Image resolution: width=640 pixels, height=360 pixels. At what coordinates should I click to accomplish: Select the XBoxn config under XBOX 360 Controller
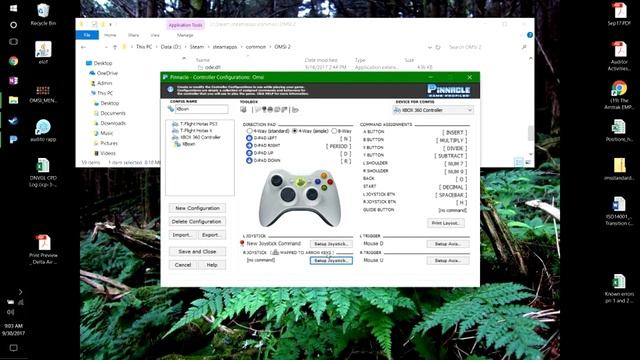coord(189,144)
